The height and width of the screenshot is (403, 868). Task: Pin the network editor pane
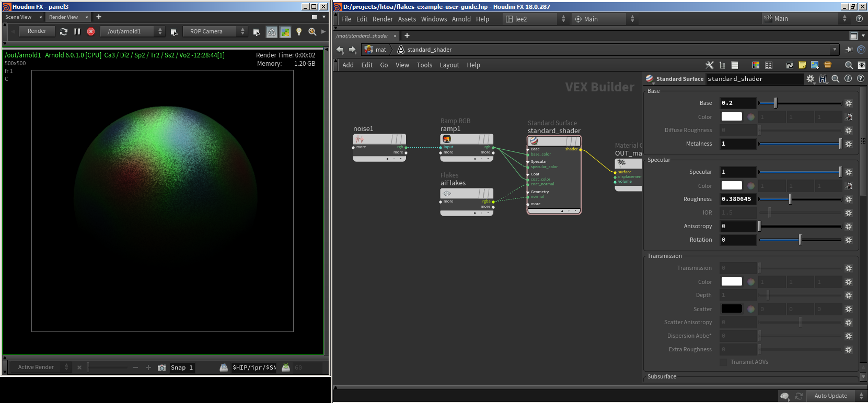[x=849, y=50]
